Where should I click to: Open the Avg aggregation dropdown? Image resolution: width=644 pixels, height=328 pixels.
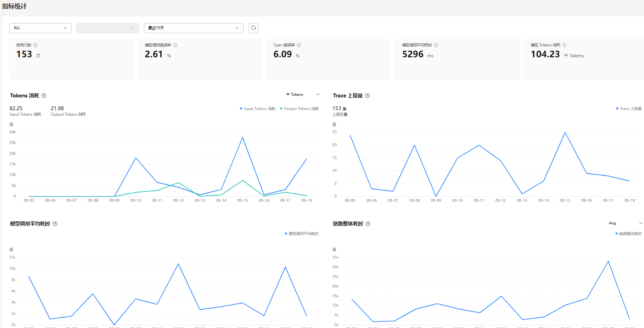pyautogui.click(x=625, y=223)
